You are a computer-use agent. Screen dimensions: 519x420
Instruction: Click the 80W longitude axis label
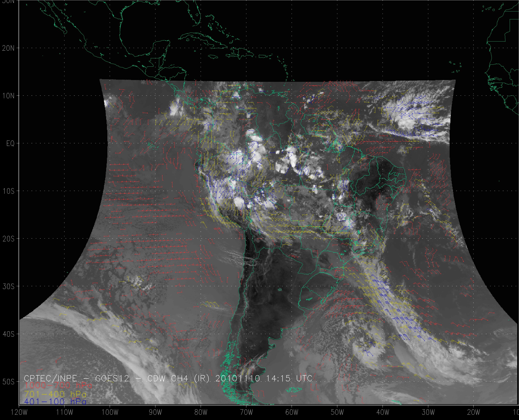click(x=201, y=412)
